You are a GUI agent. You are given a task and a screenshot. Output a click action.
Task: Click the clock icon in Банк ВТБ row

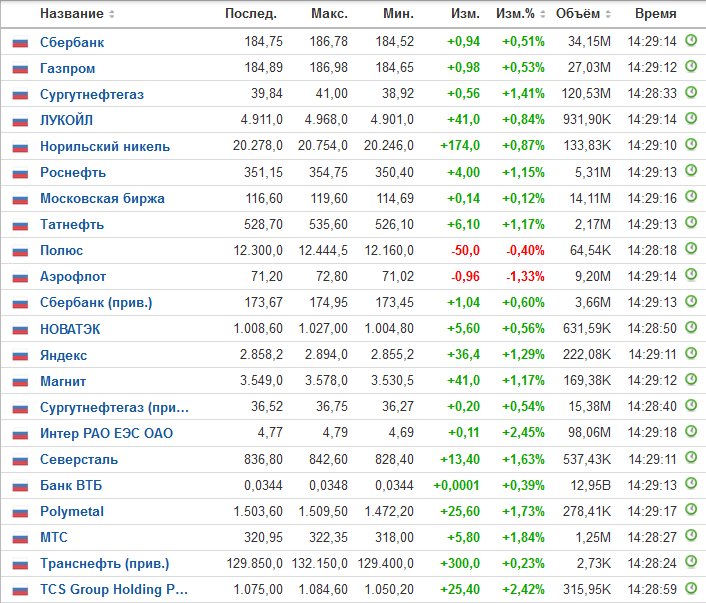tap(691, 484)
